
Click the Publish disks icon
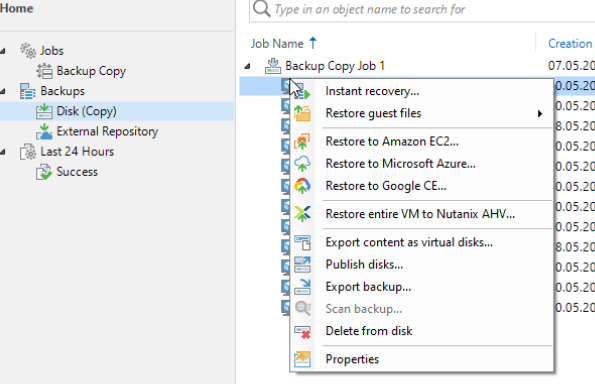click(x=302, y=264)
